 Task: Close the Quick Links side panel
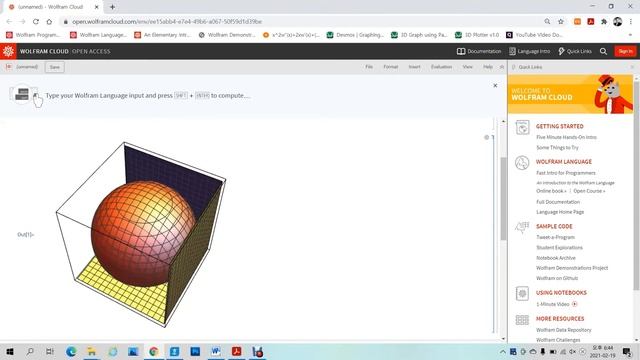632,67
